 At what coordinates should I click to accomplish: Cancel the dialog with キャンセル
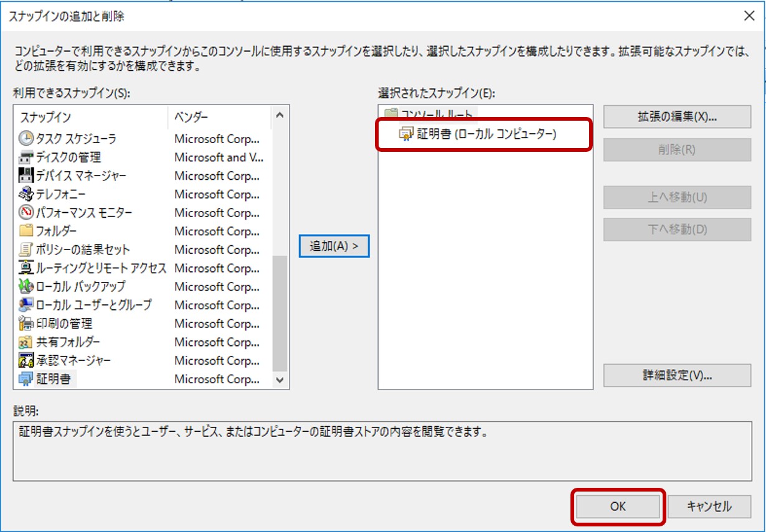[x=709, y=506]
